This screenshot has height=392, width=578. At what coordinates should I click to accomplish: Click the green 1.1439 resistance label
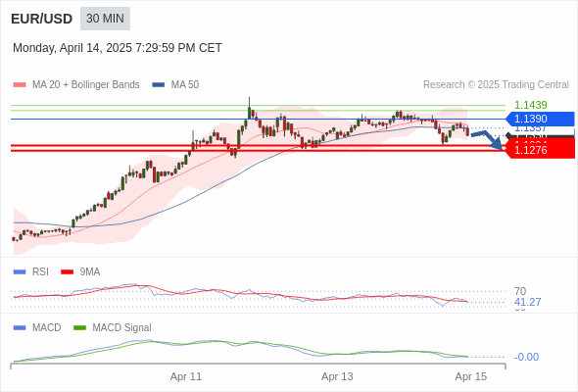click(530, 105)
